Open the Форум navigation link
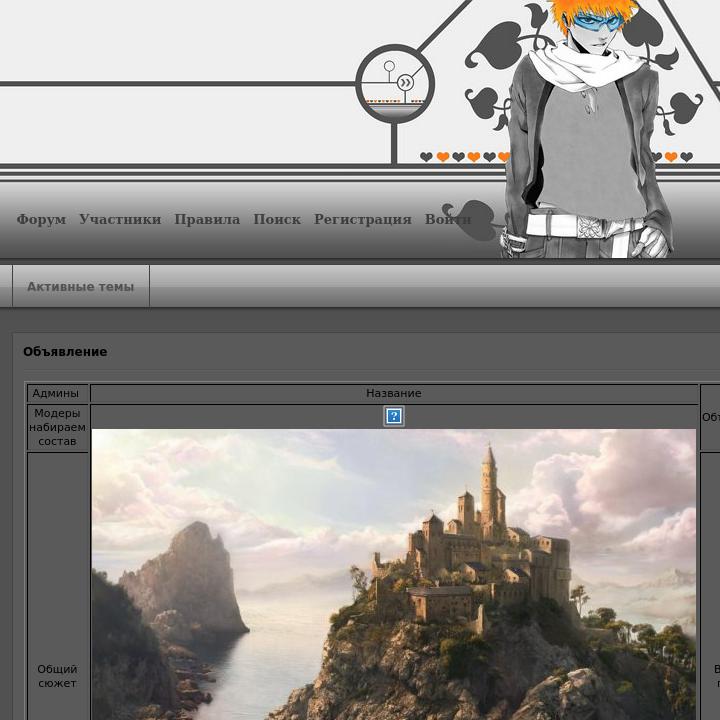Viewport: 720px width, 720px height. 41,219
